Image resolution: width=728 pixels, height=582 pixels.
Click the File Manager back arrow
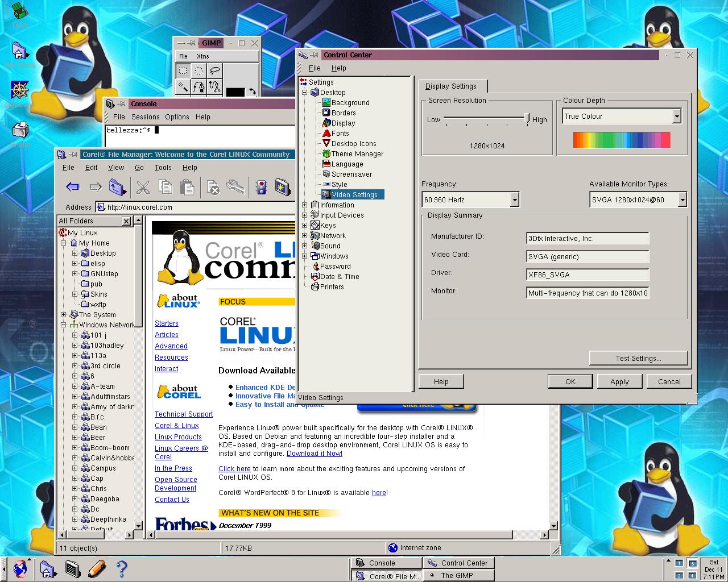point(72,186)
